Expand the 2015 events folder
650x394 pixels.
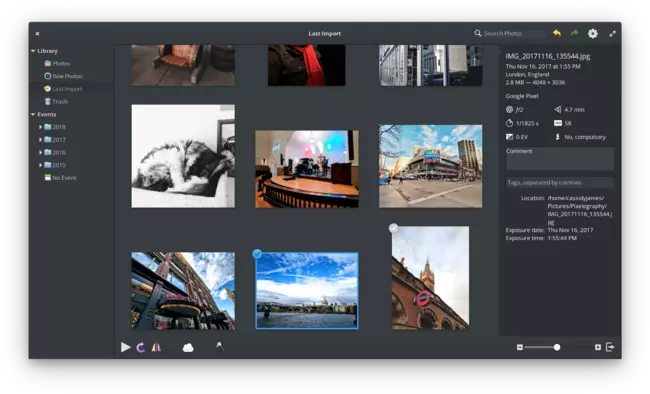pyautogui.click(x=40, y=165)
